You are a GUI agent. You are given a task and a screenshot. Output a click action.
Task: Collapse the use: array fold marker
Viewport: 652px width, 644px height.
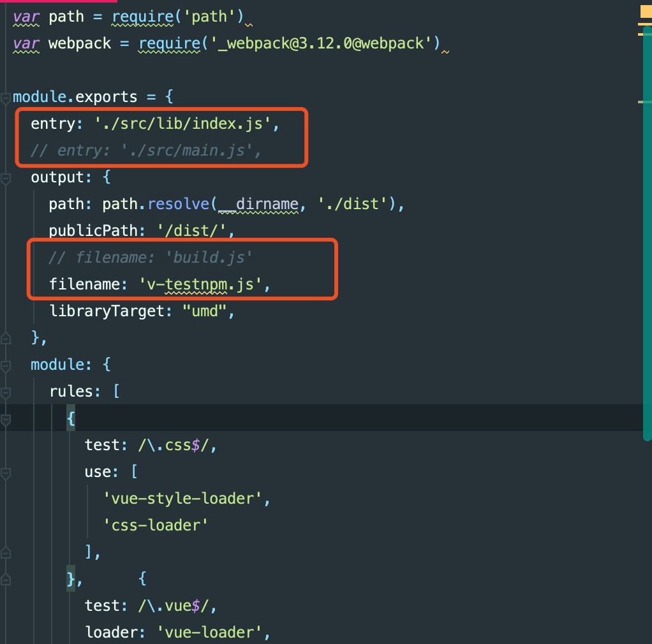click(x=5, y=473)
